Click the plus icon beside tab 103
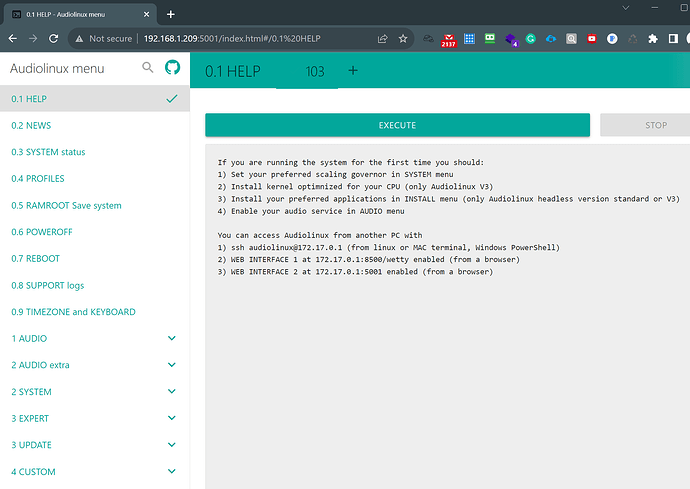Screen dimensions: 690x489 tap(352, 71)
